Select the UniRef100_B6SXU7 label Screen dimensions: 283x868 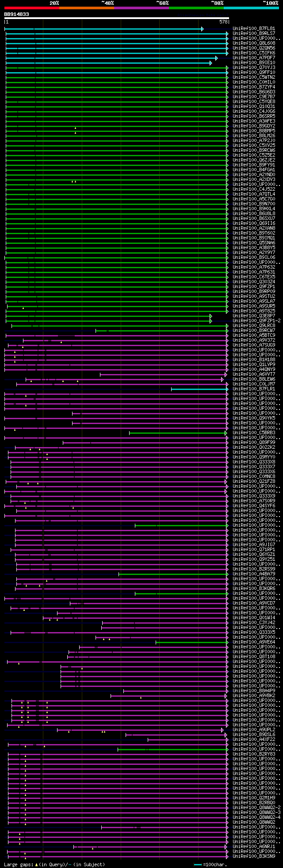coord(254,219)
